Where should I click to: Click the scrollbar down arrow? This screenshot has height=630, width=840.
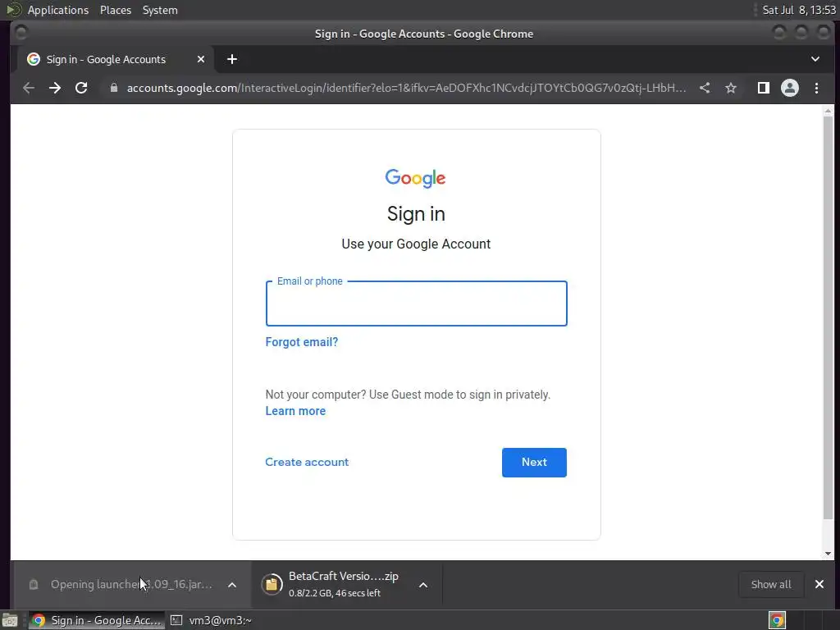pyautogui.click(x=828, y=554)
